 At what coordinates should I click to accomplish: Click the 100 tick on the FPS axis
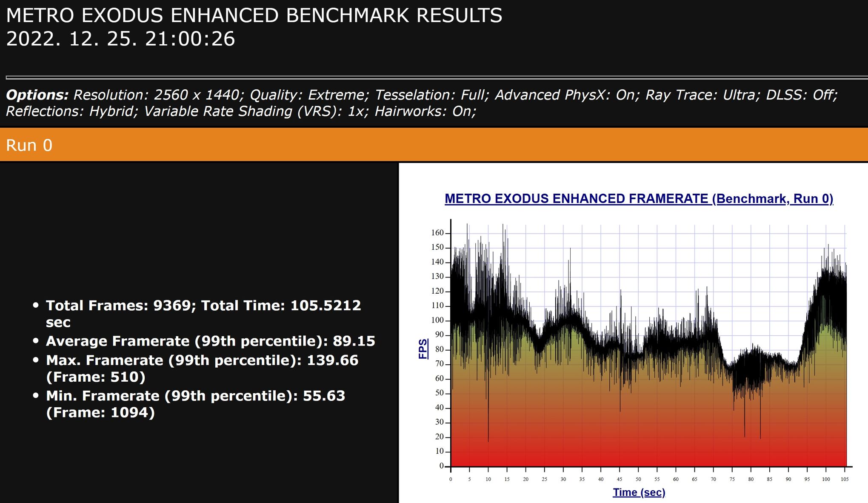pyautogui.click(x=437, y=320)
